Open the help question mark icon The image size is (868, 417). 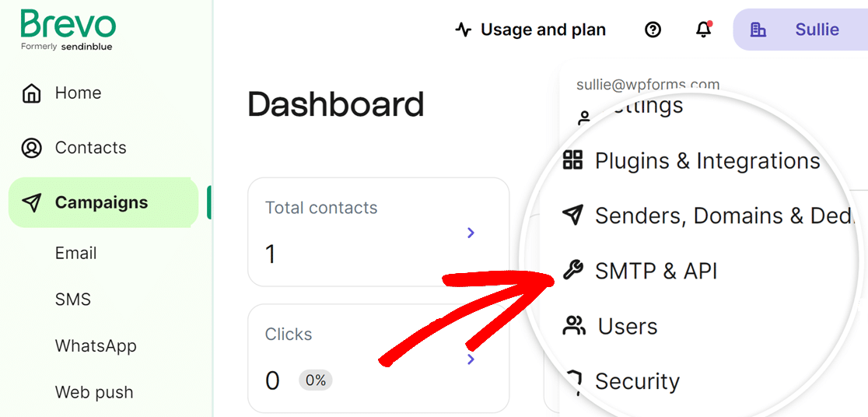pos(653,30)
